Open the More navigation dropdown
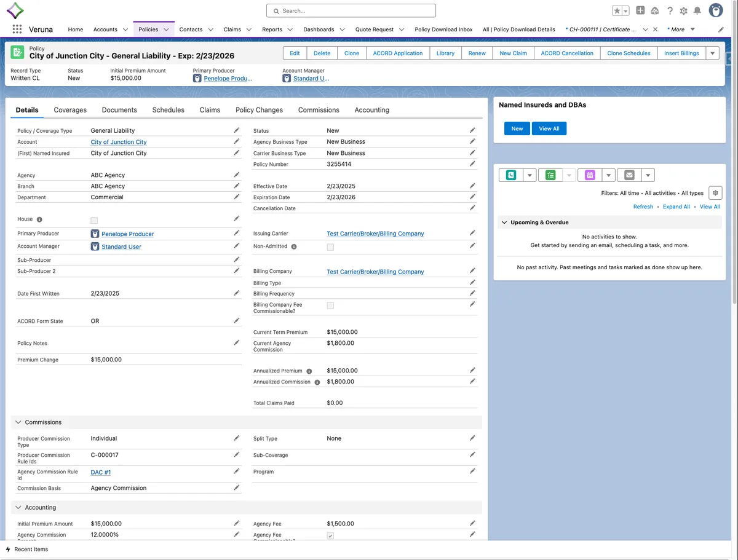Viewport: 738px width, 560px height. (x=681, y=30)
